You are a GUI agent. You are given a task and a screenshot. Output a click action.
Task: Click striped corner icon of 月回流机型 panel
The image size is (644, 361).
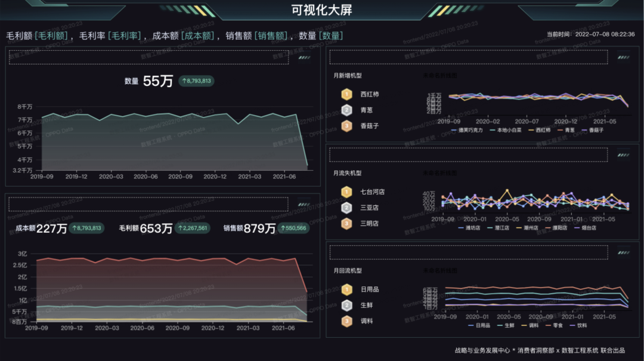624,252
